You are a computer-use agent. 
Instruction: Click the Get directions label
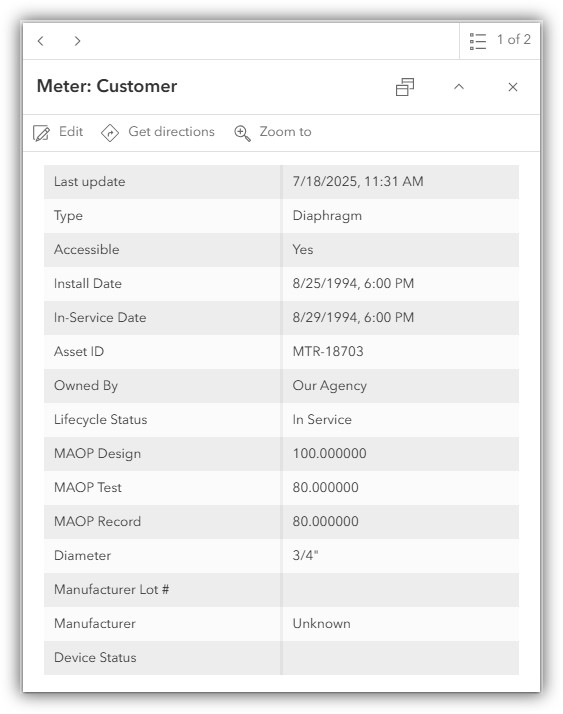[171, 132]
